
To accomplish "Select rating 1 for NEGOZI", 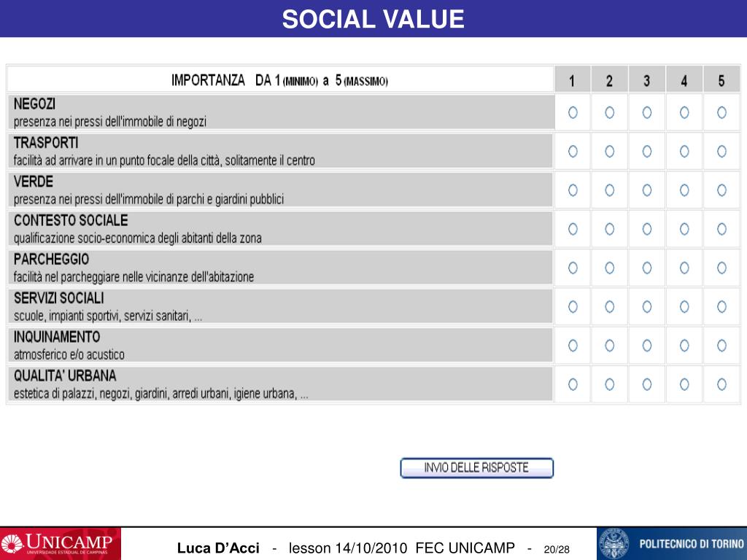I will coord(573,112).
